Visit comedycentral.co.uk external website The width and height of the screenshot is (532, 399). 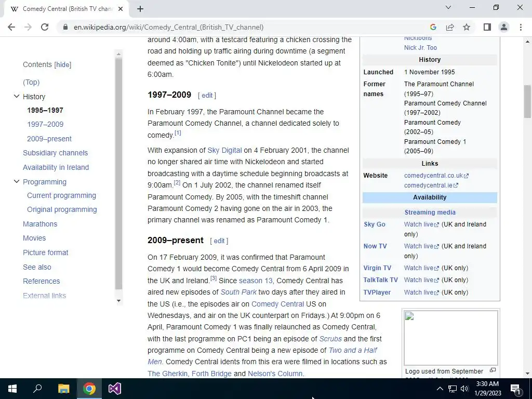click(436, 176)
